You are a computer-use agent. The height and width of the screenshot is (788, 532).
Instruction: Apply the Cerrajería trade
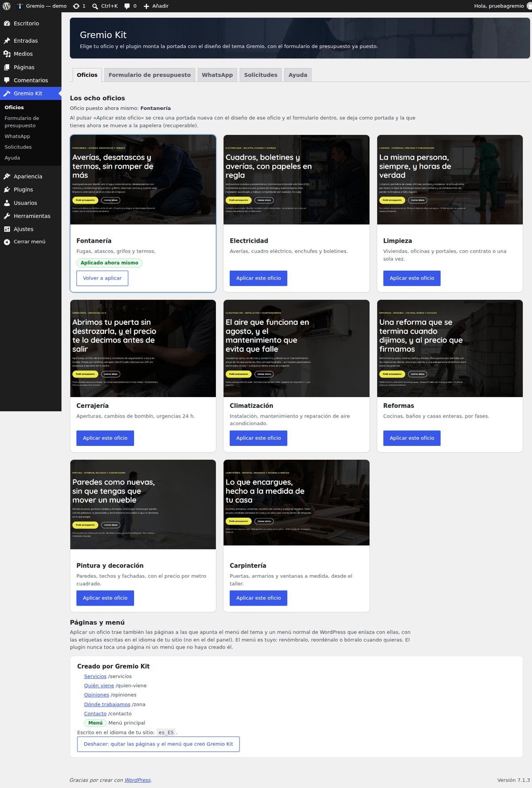click(x=105, y=438)
